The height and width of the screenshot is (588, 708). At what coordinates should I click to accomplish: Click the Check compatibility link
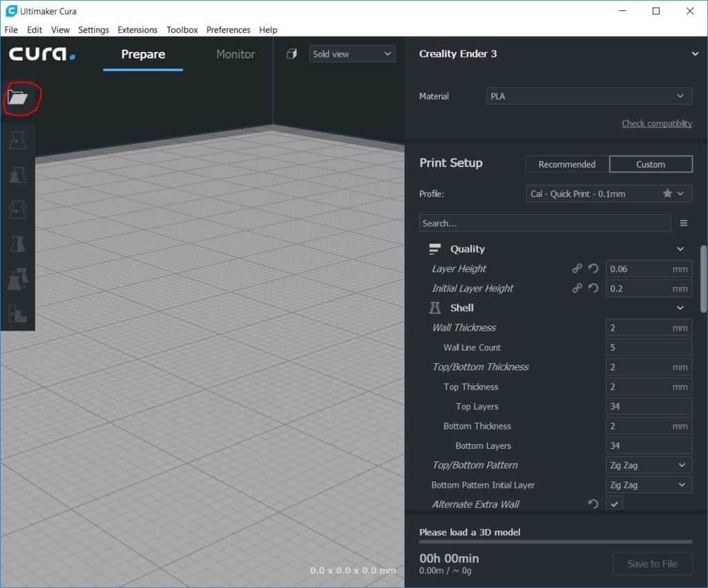click(657, 123)
